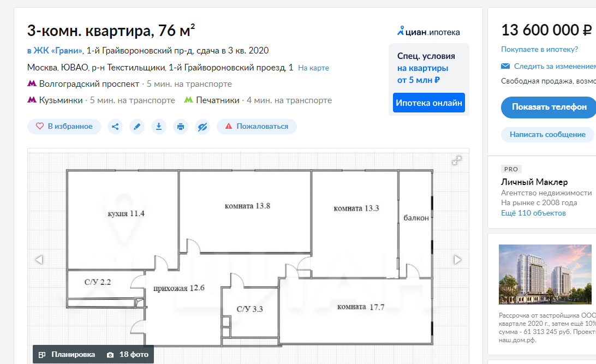This screenshot has height=364, width=596.
Task: Report listing with Пожаловаться button
Action: tap(257, 127)
